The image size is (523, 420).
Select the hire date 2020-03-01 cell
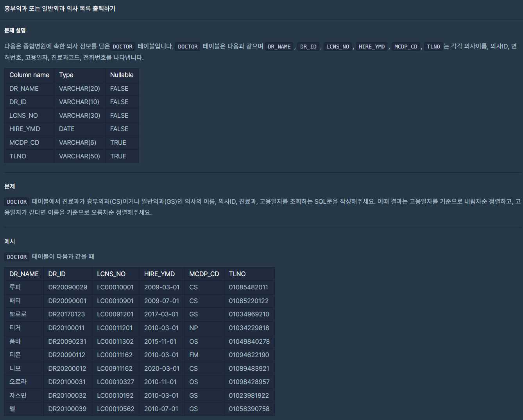(x=161, y=368)
